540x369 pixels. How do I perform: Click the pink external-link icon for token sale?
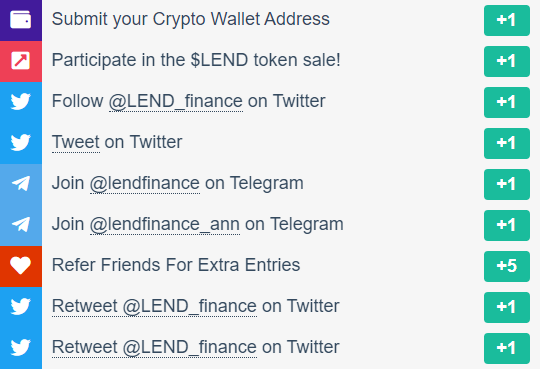click(21, 61)
